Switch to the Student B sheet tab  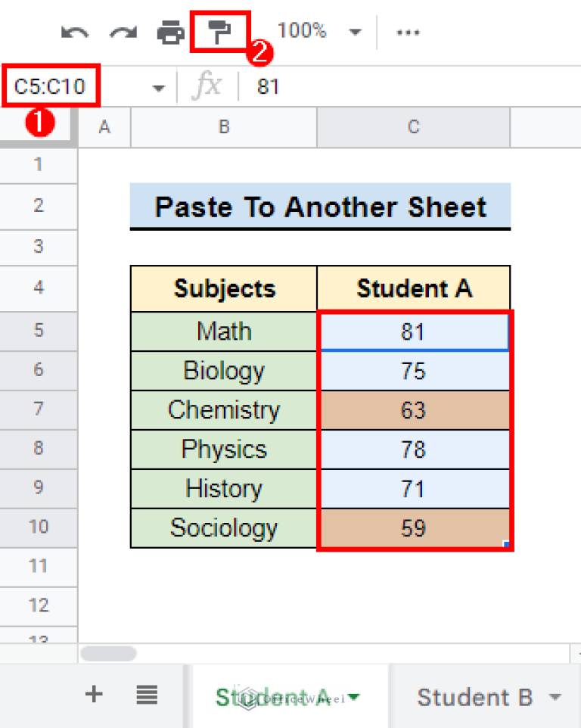[x=477, y=697]
